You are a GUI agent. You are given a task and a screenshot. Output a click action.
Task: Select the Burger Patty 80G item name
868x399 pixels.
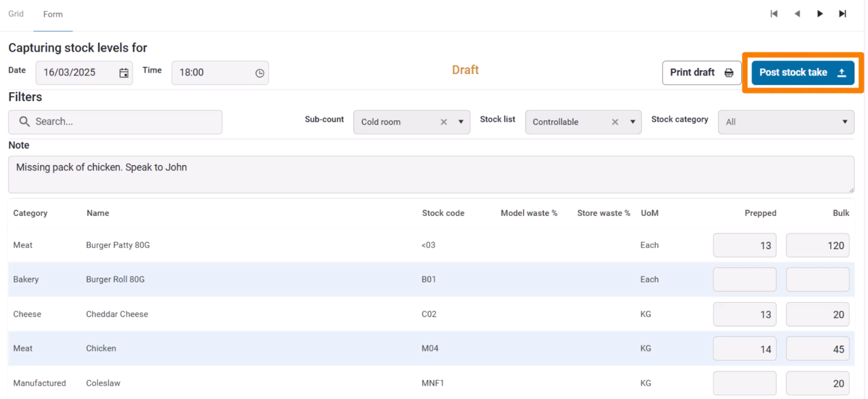coord(118,245)
